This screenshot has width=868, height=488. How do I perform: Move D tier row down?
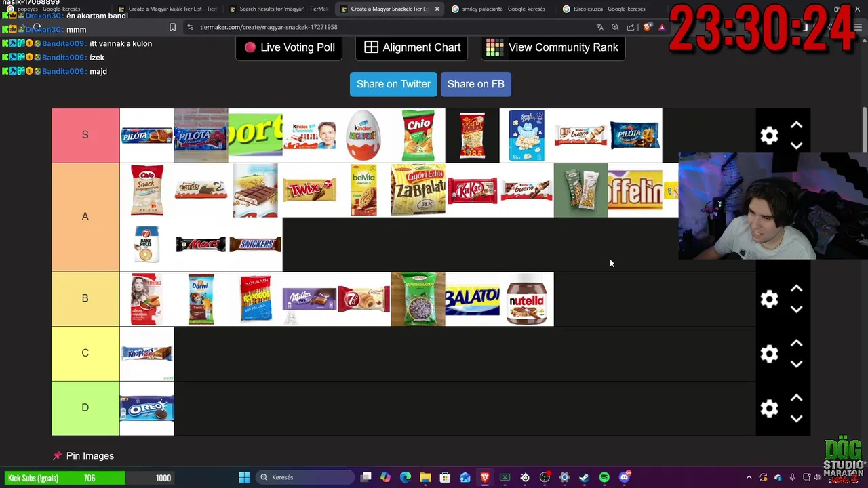point(797,418)
